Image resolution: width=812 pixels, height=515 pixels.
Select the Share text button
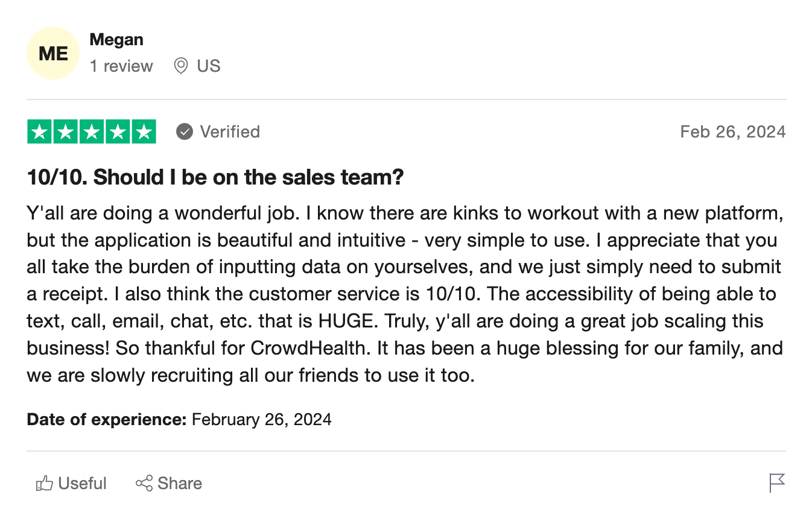180,483
